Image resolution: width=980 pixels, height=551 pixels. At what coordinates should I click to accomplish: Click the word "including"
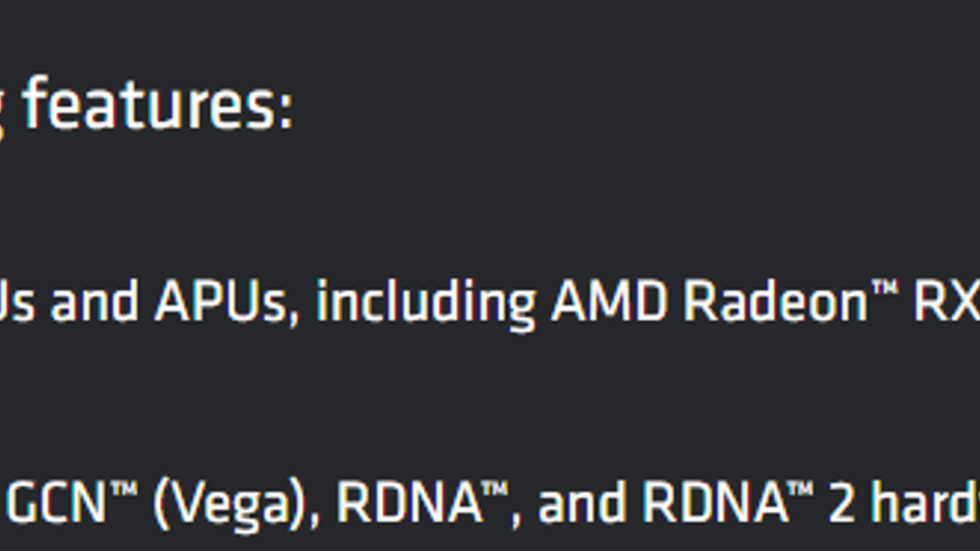pos(425,303)
